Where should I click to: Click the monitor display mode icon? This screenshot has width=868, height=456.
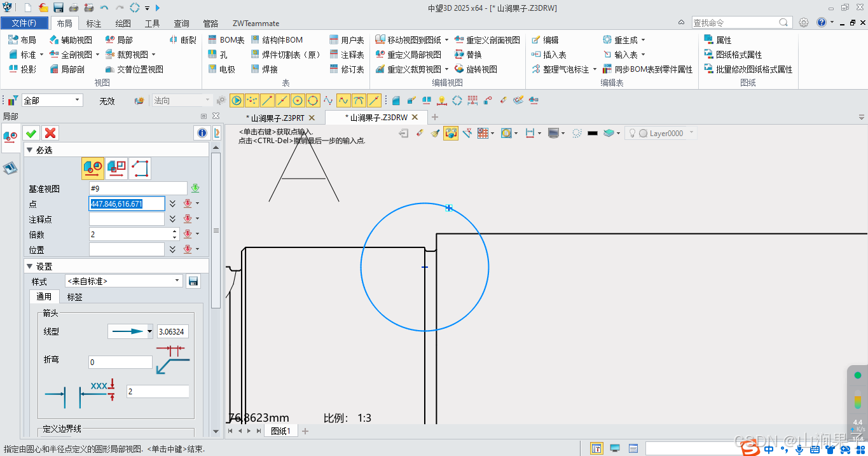[x=553, y=133]
